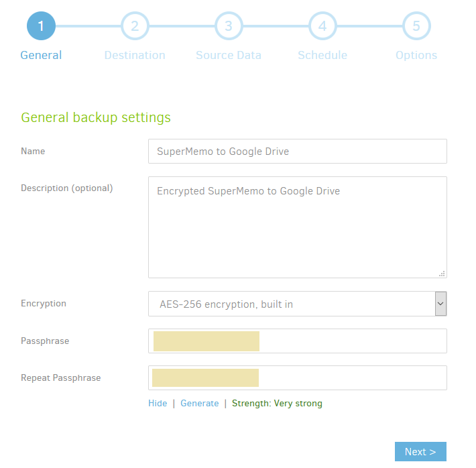The height and width of the screenshot is (468, 476).
Task: Hide the passphrase with Hide link
Action: 158,404
